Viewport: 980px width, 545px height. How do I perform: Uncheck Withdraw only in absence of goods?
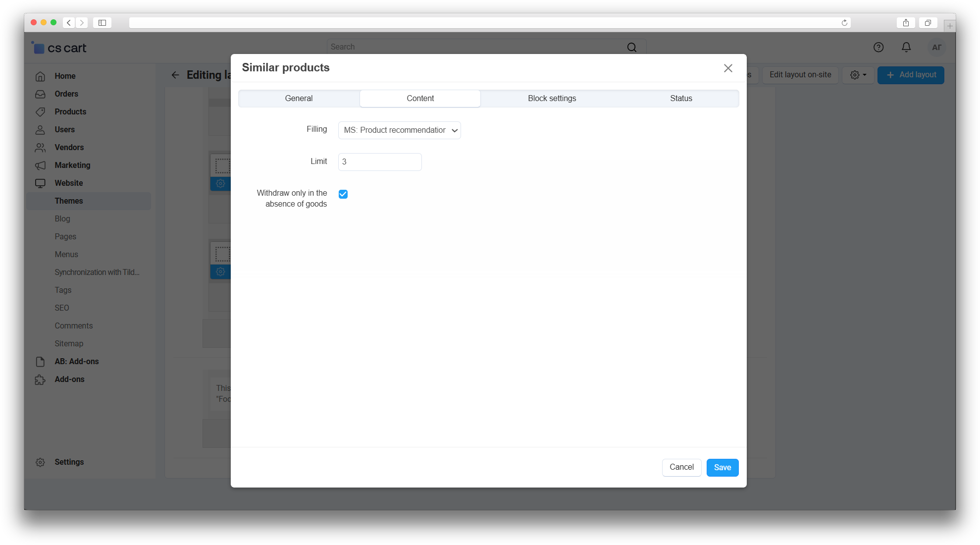pyautogui.click(x=343, y=194)
